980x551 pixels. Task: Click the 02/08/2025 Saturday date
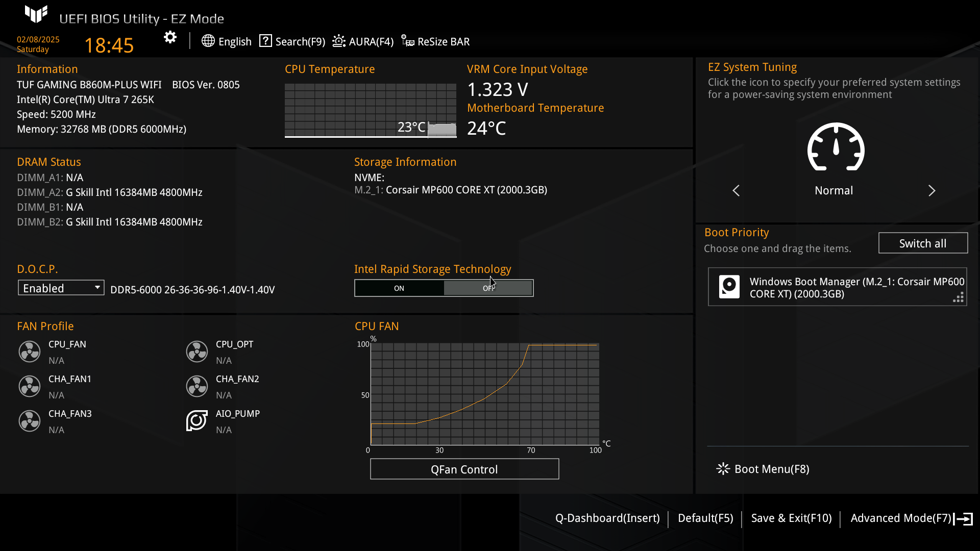pyautogui.click(x=38, y=44)
